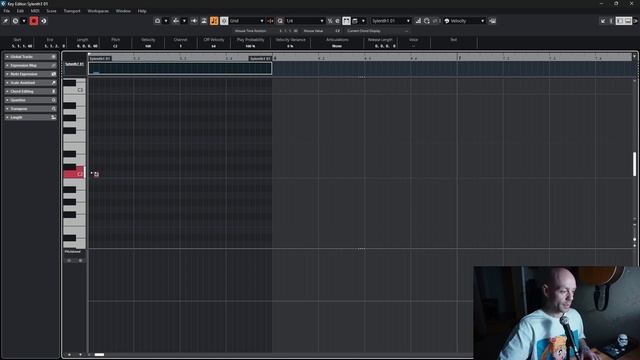The height and width of the screenshot is (360, 640).
Task: Click the icon right of the 1/4 dropdown
Action: [330, 21]
